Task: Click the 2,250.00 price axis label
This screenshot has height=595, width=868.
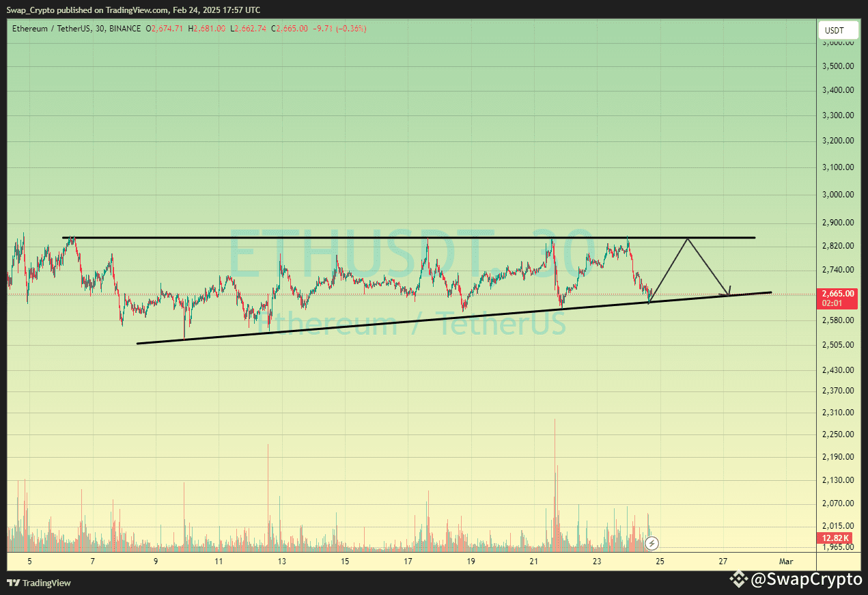Action: (839, 434)
